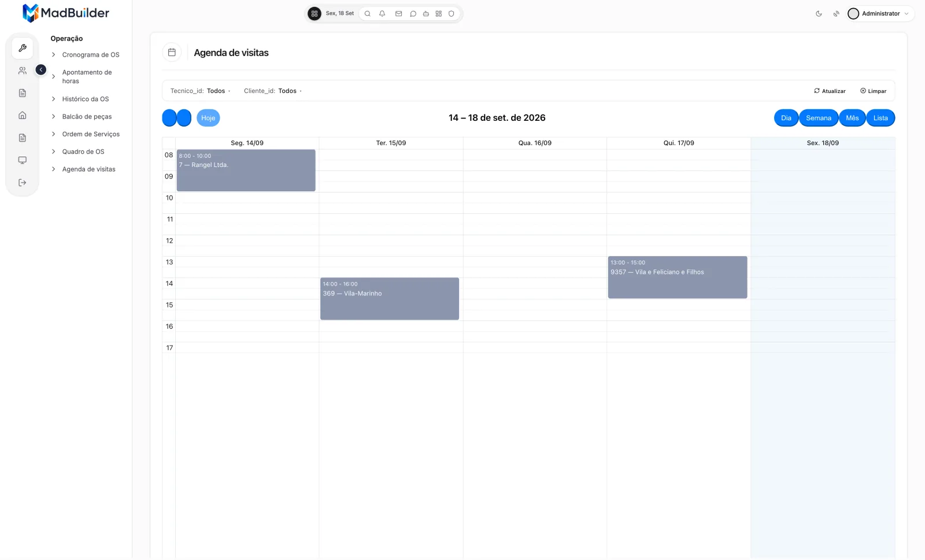
Task: Click the Sex, 18 Set date label
Action: point(340,13)
